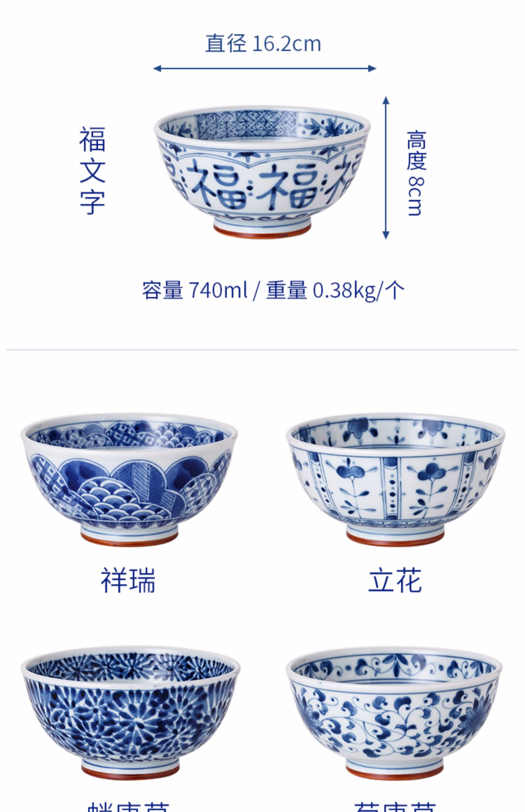Screen dimensions: 525x812
Task: Click the bottom arrowhead of height line
Action: [x=386, y=235]
